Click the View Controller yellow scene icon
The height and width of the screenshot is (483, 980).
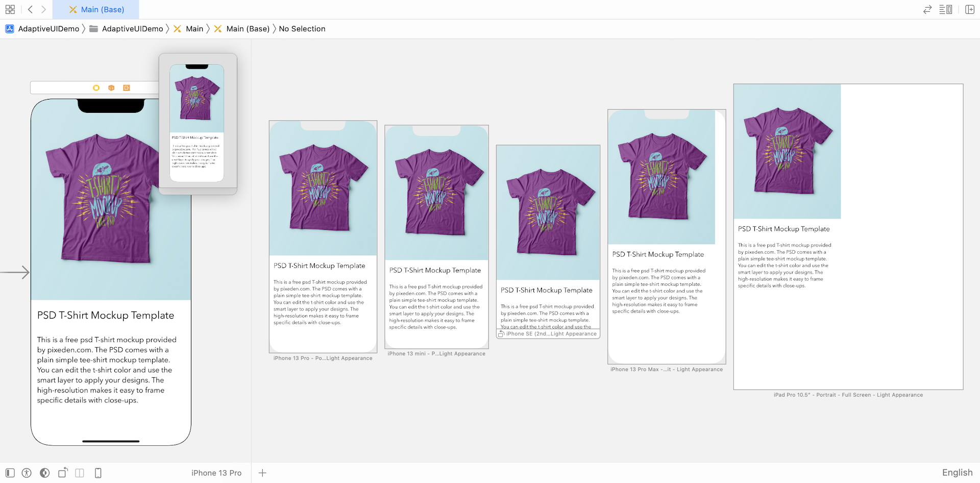[96, 88]
